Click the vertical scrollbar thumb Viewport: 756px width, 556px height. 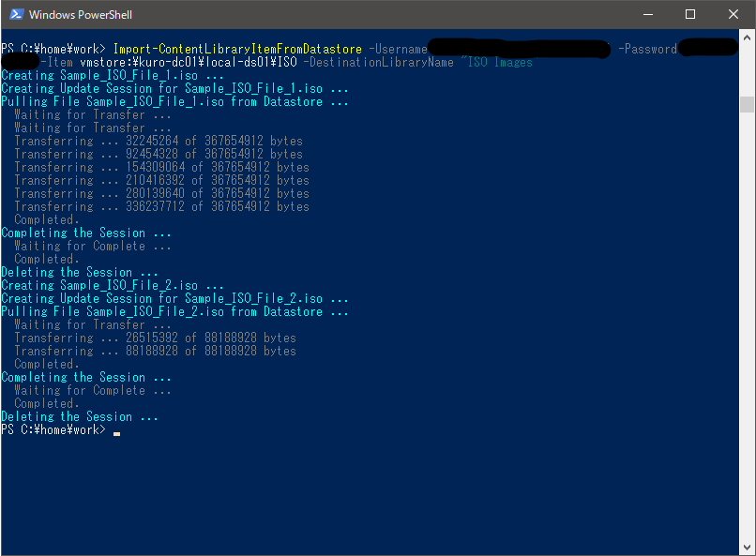(747, 103)
